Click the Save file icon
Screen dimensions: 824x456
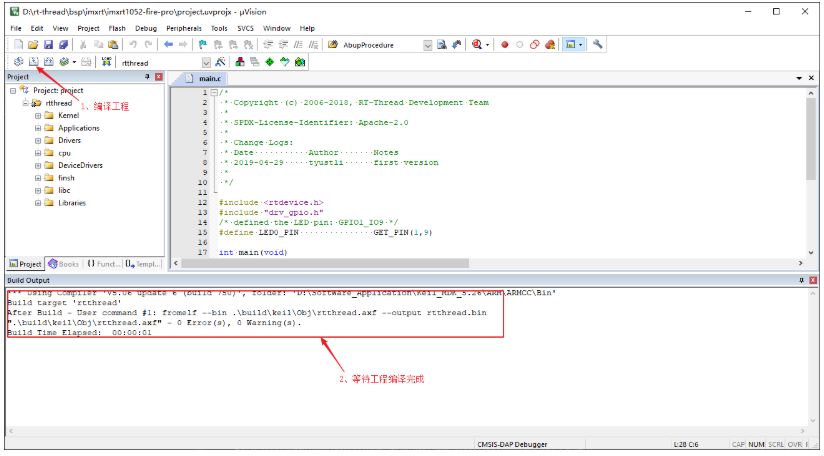pyautogui.click(x=48, y=45)
